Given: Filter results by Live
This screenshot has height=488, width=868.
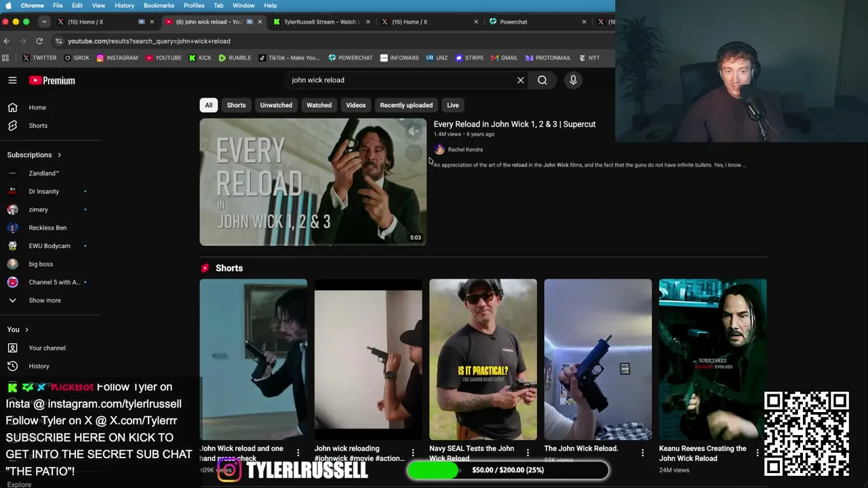Looking at the screenshot, I should 453,105.
